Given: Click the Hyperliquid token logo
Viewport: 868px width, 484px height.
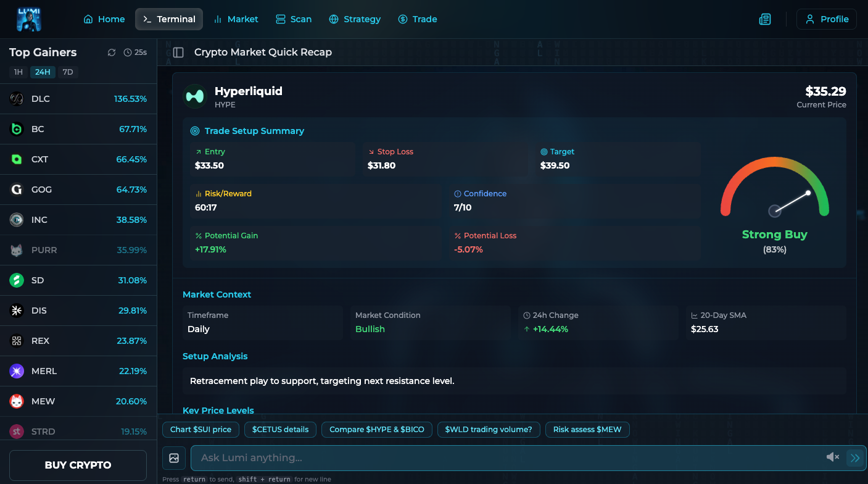Looking at the screenshot, I should [195, 96].
